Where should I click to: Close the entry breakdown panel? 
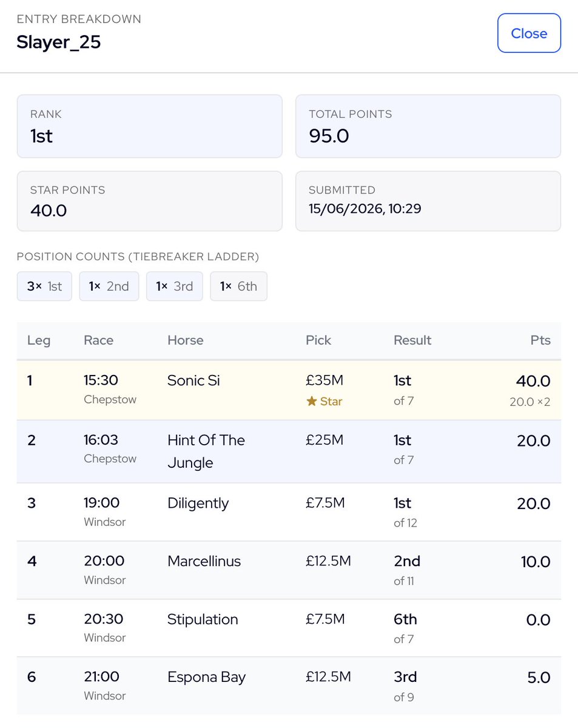[529, 33]
